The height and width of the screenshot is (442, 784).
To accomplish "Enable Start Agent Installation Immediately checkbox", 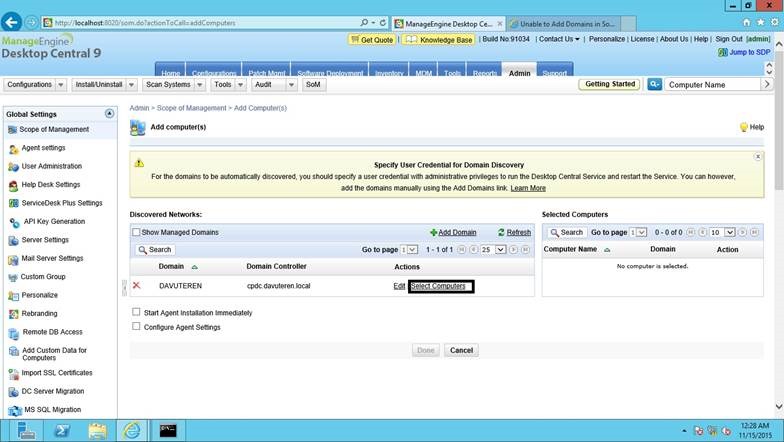I will (136, 312).
